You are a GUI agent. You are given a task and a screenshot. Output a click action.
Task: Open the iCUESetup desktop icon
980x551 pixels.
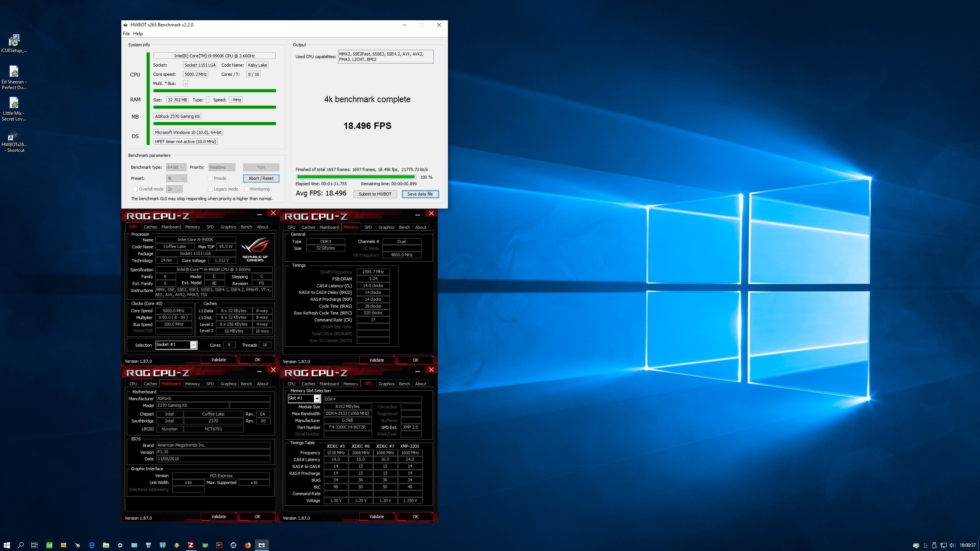click(x=14, y=43)
